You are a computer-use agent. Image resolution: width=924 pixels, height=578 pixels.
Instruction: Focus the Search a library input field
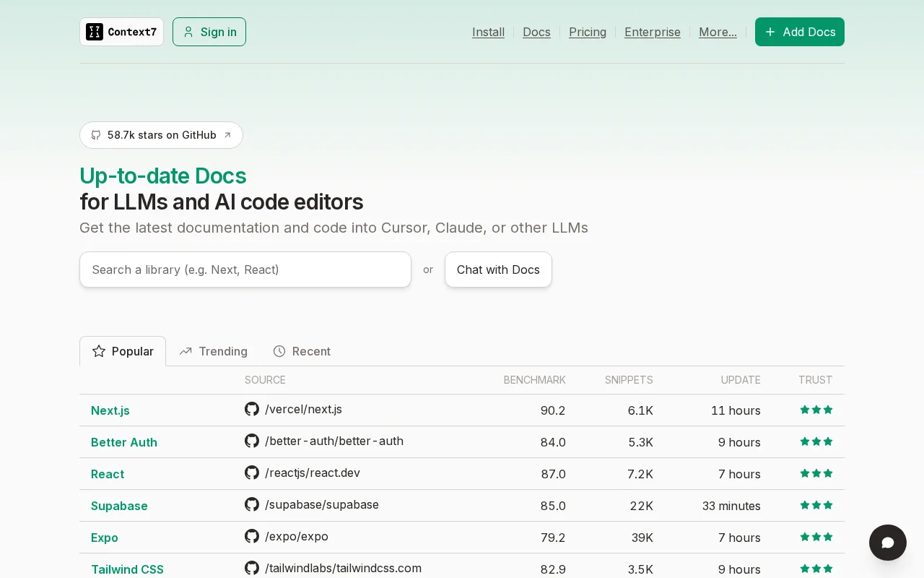(245, 269)
